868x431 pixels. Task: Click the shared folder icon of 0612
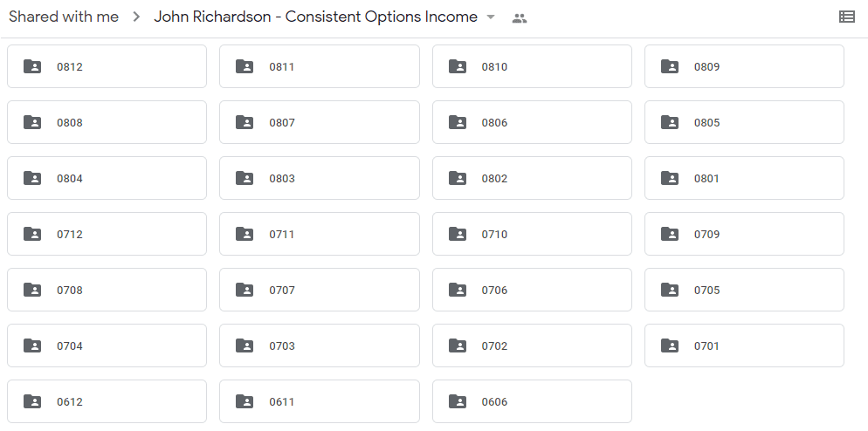[32, 401]
